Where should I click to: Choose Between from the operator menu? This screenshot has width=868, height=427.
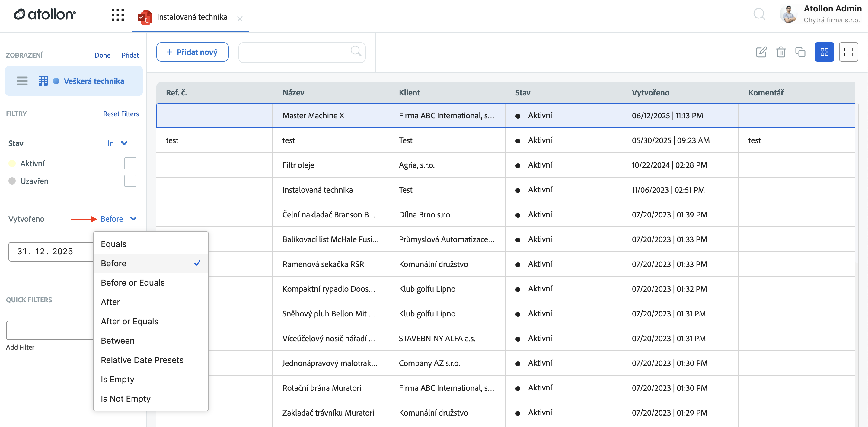(117, 340)
